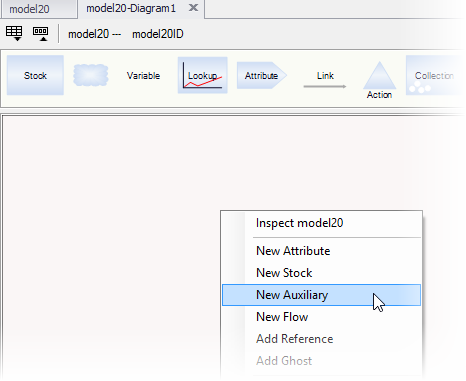
Task: Switch to the model20 tab
Action: coord(39,9)
